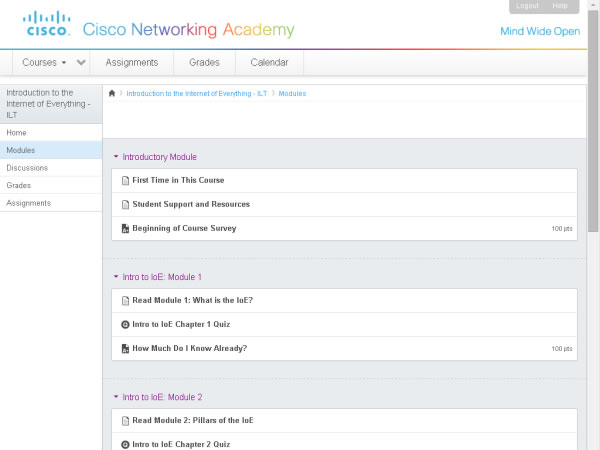Collapse the Introductory Module section
600x450 pixels.
point(116,157)
